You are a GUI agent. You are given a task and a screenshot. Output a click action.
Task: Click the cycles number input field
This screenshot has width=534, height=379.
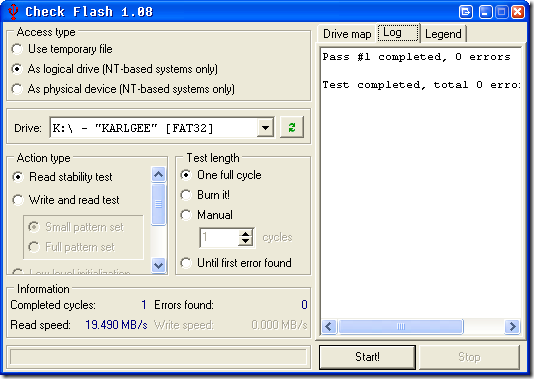220,237
